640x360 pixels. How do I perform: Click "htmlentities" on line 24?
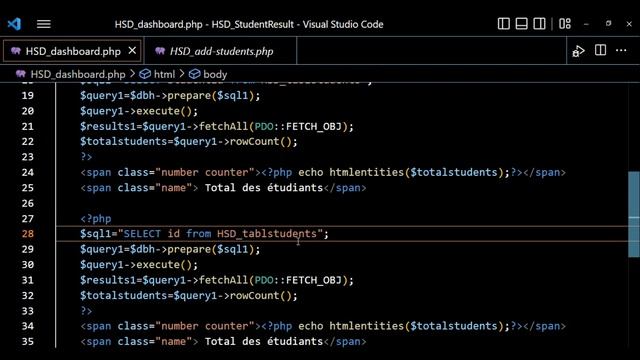click(367, 172)
